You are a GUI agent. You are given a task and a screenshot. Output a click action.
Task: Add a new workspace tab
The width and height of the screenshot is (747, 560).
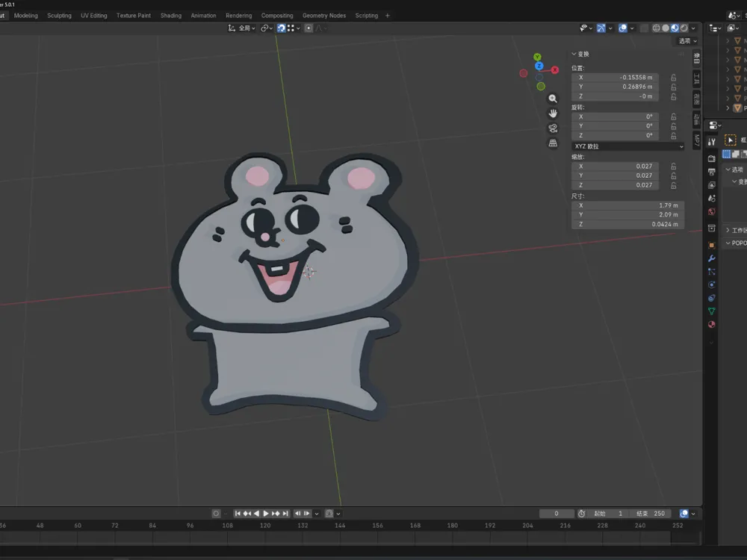[x=387, y=15]
